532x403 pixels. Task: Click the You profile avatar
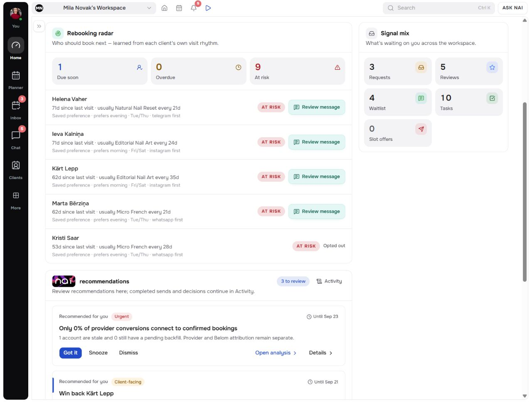16,13
